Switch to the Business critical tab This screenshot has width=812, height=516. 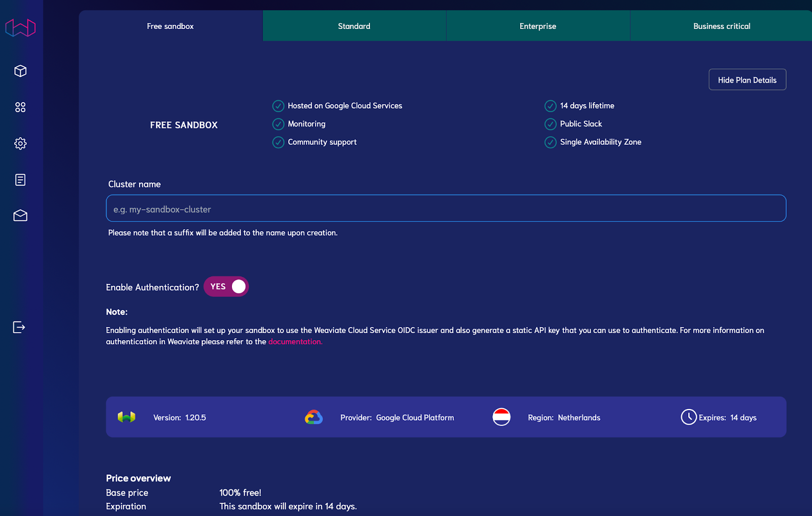pyautogui.click(x=722, y=26)
